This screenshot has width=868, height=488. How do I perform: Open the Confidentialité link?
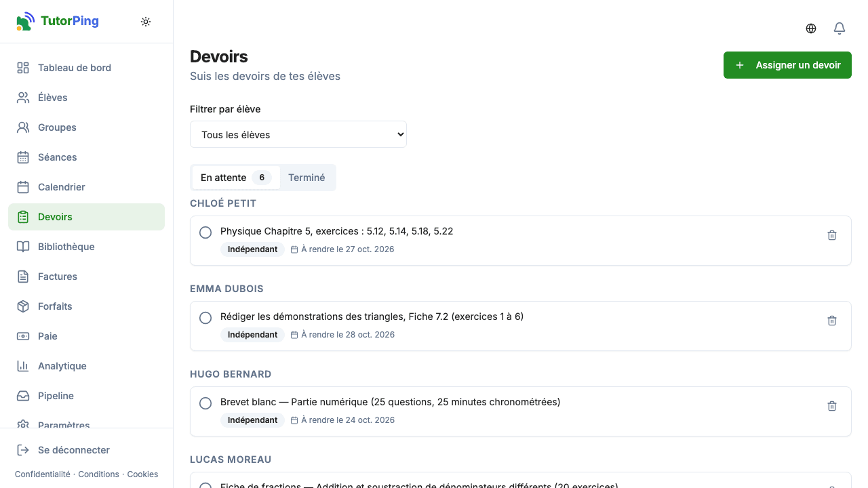[x=42, y=474]
